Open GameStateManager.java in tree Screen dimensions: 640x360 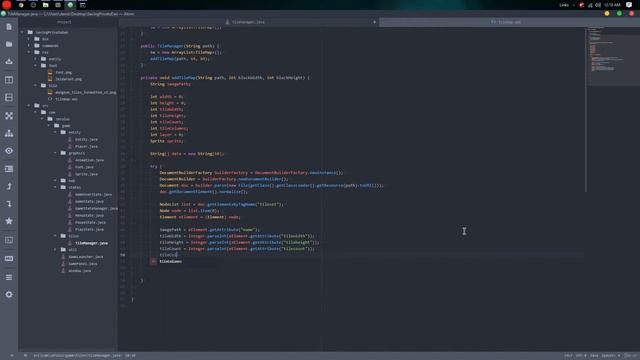(96, 208)
